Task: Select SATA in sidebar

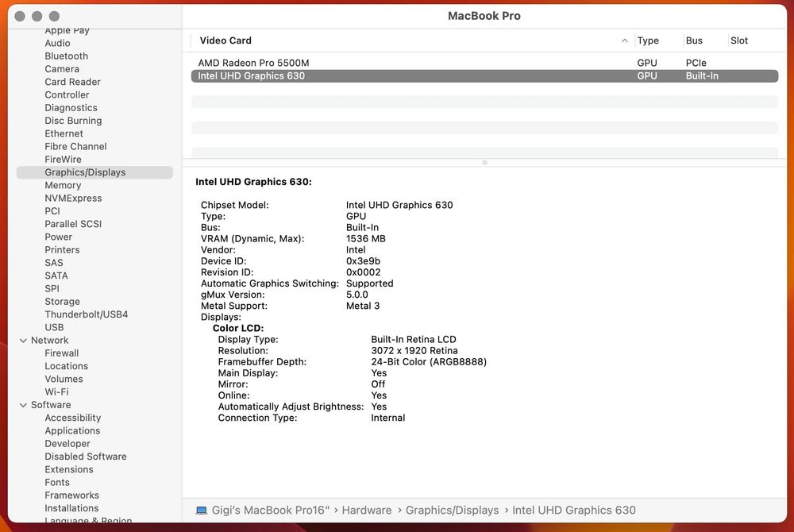Action: pyautogui.click(x=56, y=276)
